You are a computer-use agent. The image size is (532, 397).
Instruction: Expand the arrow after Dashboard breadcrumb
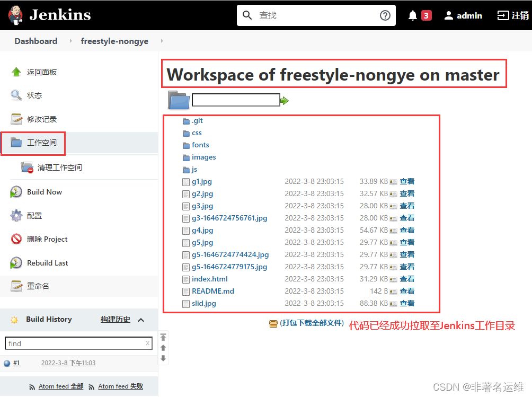(70, 41)
